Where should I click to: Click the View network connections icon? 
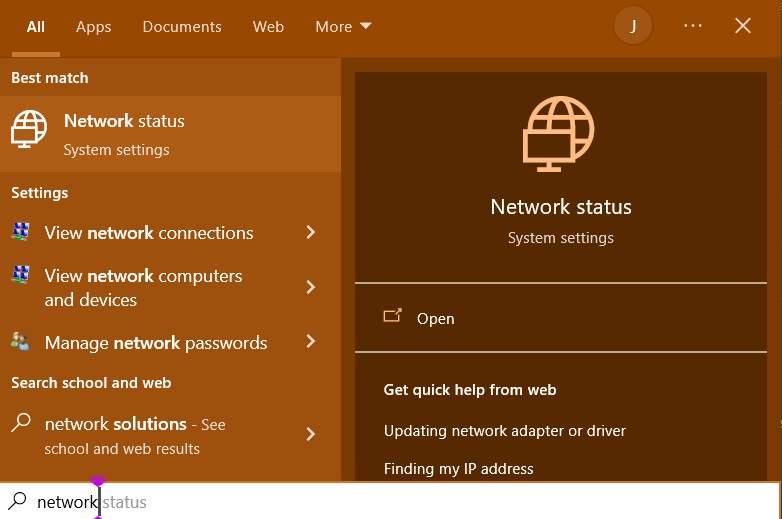[x=21, y=232]
